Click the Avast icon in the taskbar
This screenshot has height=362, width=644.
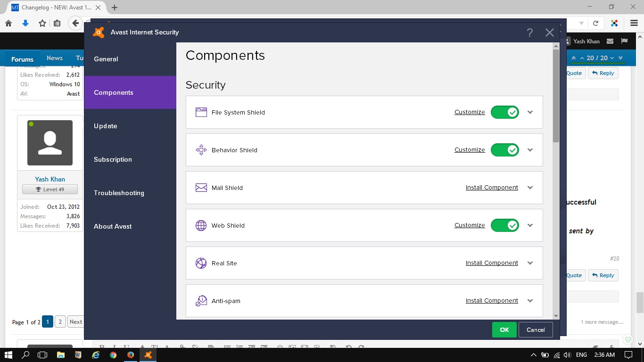coord(148,355)
